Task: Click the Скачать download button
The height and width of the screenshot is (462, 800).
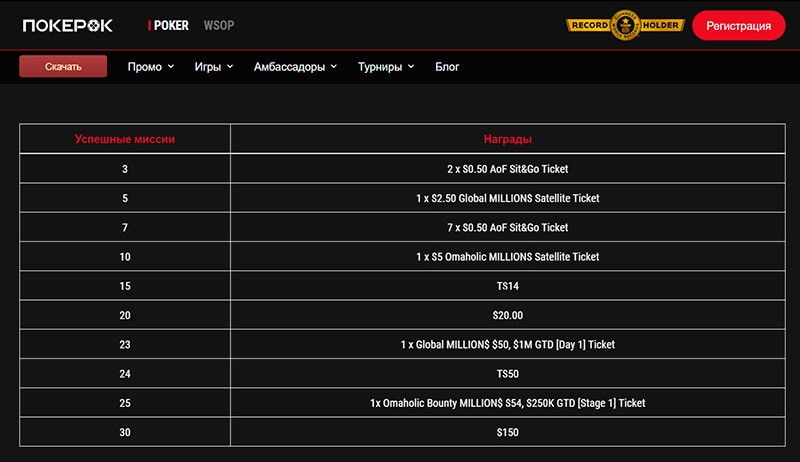Action: pos(63,67)
